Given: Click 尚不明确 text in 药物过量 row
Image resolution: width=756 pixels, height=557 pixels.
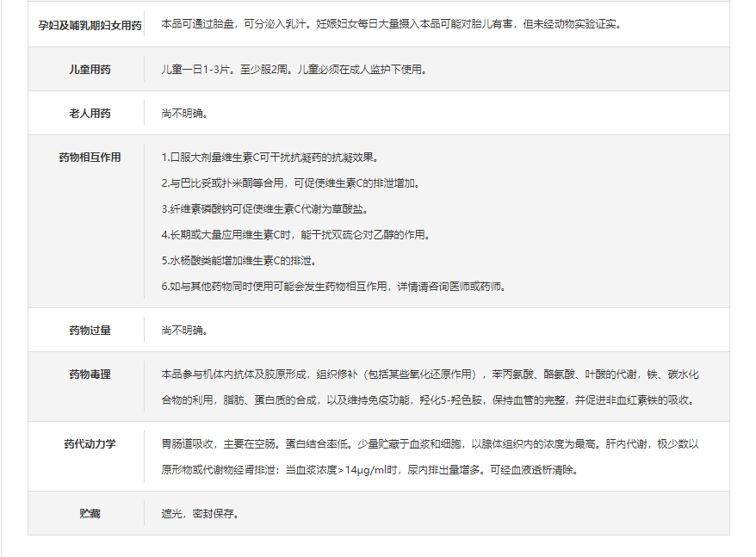Looking at the screenshot, I should (x=184, y=330).
